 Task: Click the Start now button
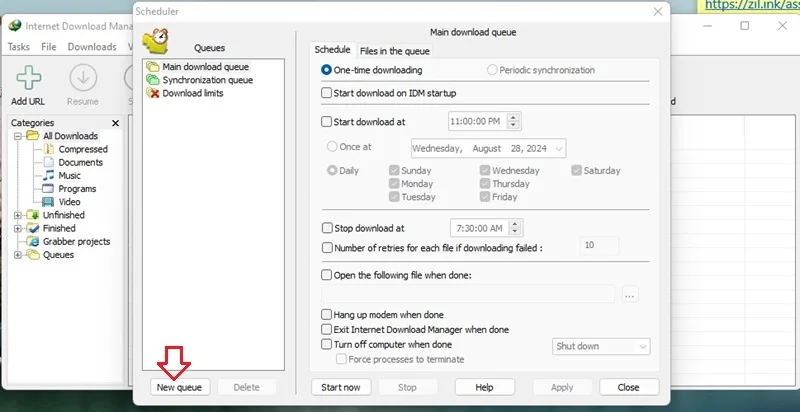pos(341,387)
